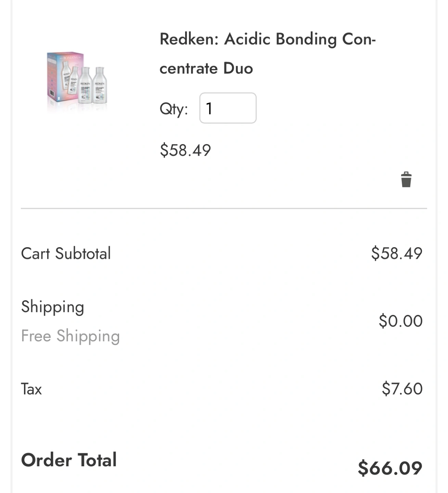Click the word Redken in product title
Screen dimensions: 448x493
[x=189, y=39]
